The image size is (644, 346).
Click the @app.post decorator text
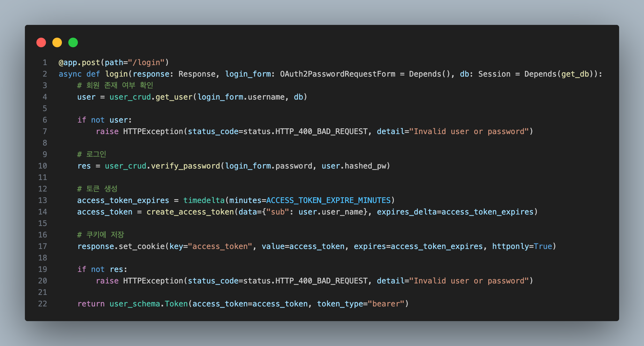click(x=79, y=63)
